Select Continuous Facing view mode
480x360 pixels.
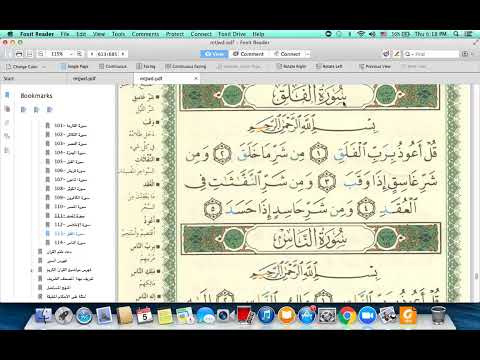point(186,67)
